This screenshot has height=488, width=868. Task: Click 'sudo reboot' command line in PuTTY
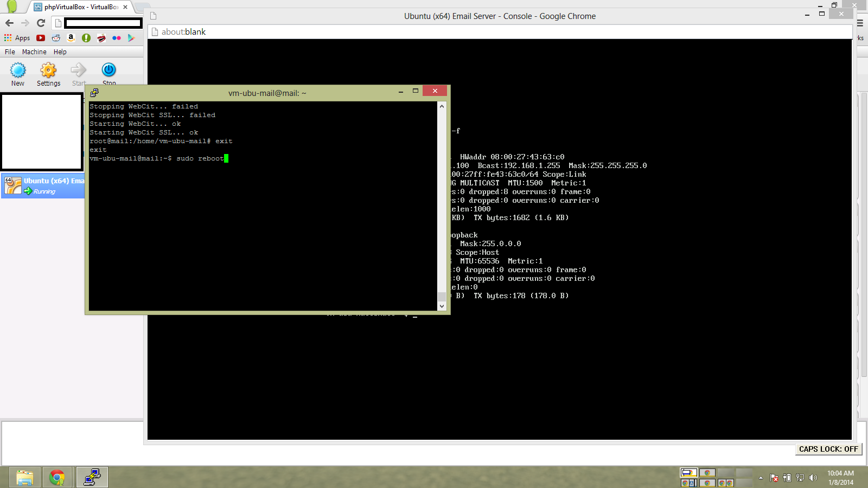point(159,158)
